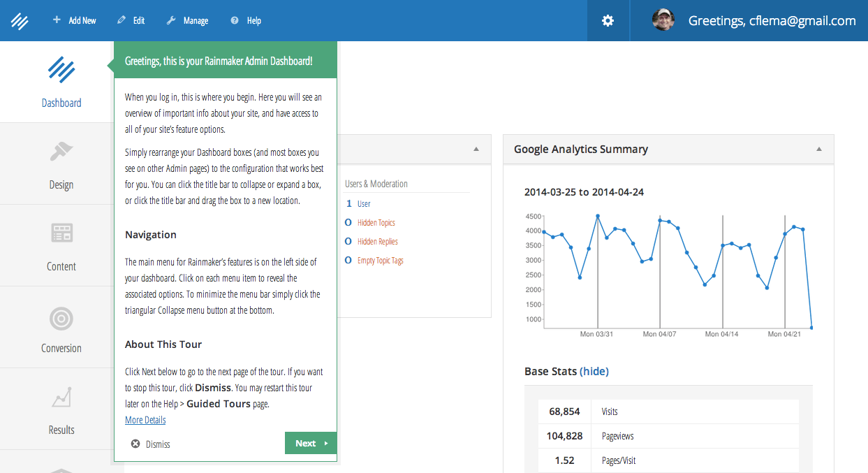868x473 pixels.
Task: Click the user profile avatar picture
Action: click(663, 20)
